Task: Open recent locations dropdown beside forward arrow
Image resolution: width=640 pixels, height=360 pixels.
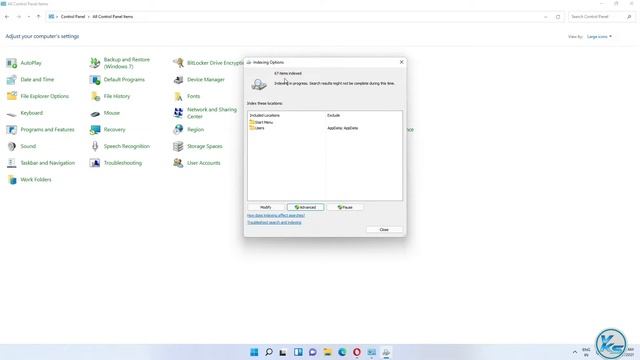Action: (29, 17)
